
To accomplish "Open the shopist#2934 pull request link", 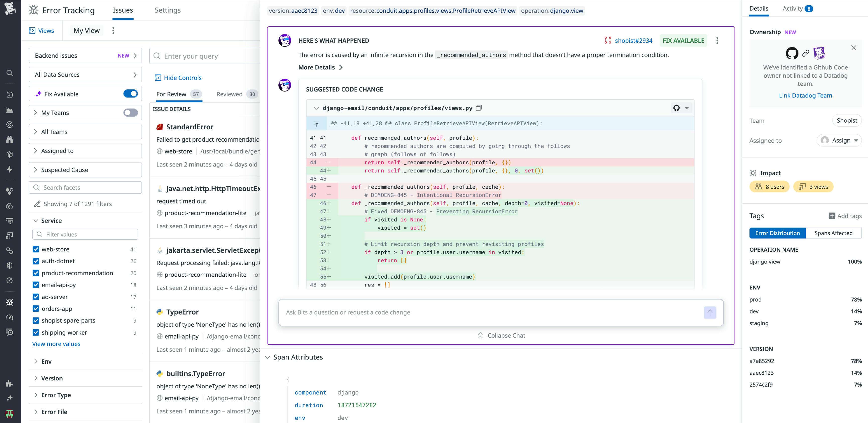I will pyautogui.click(x=633, y=40).
